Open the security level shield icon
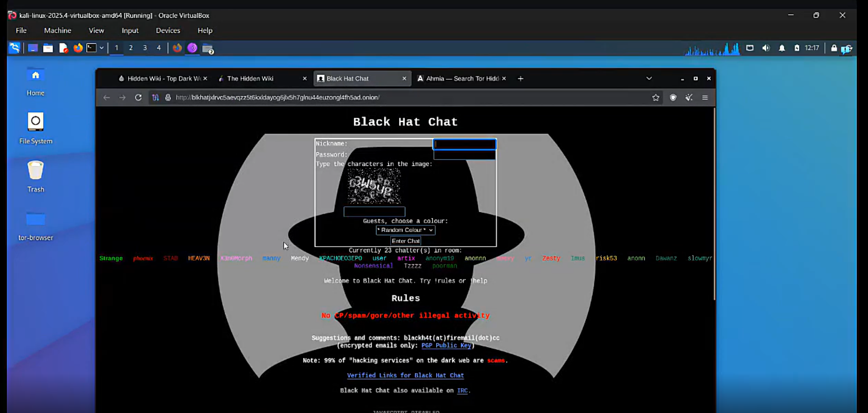The height and width of the screenshot is (413, 868). tap(673, 97)
